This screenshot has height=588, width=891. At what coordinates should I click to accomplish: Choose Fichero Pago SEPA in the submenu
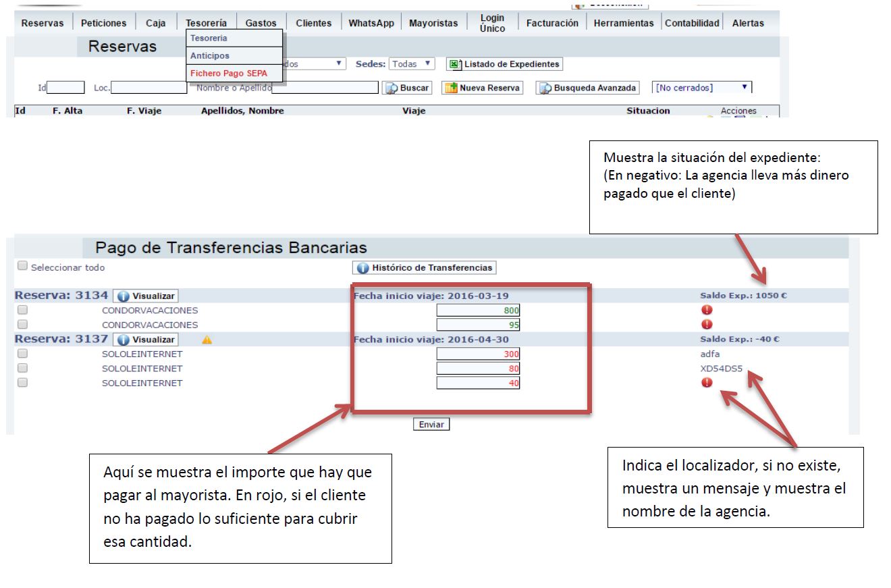(x=234, y=74)
